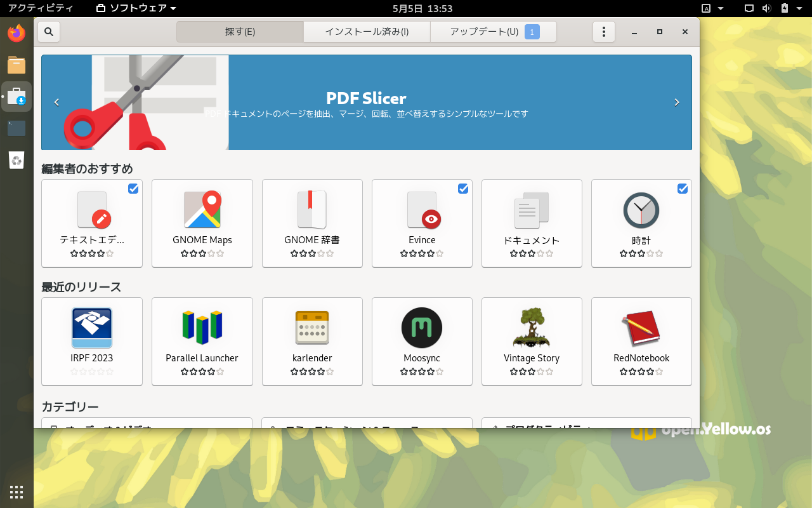Show next featured banner with right arrow
Image resolution: width=812 pixels, height=508 pixels.
click(677, 102)
